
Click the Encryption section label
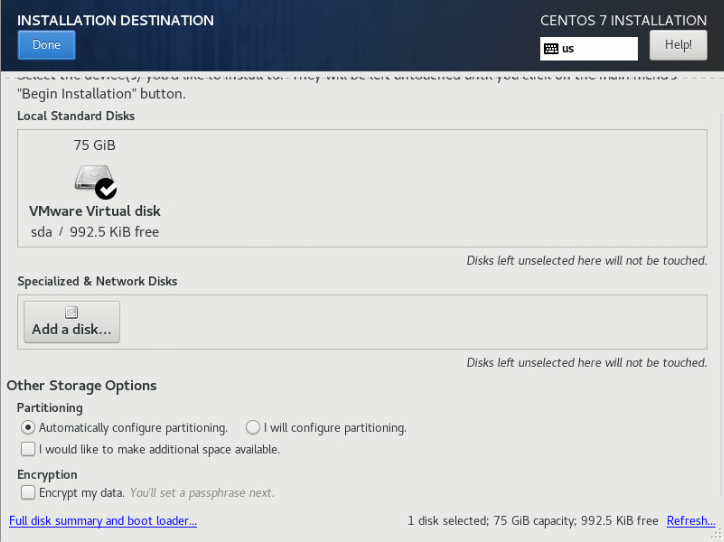pos(47,475)
